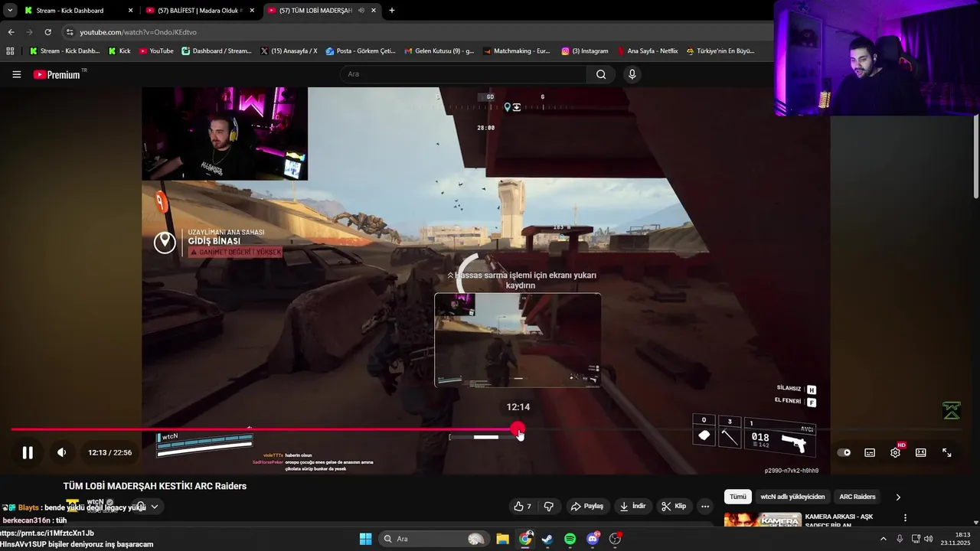Select the Tümü filter chip
Screen dimensions: 980x551
coord(737,497)
